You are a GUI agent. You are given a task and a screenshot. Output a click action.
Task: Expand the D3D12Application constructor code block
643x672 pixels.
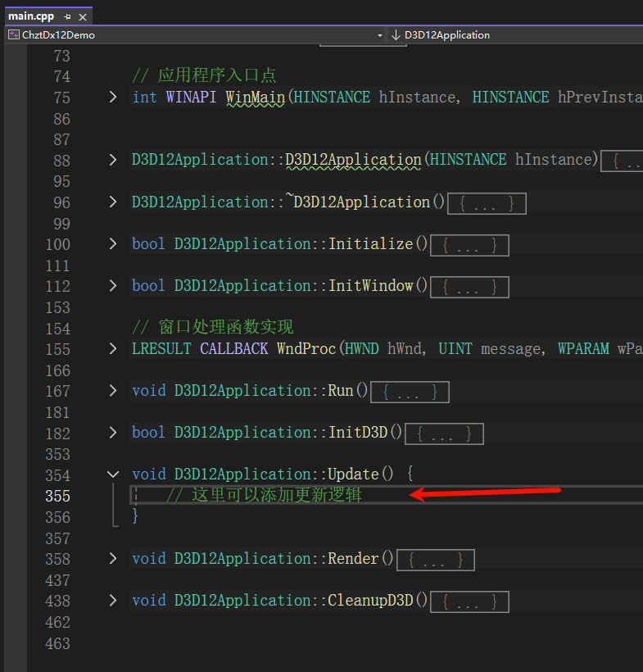113,160
